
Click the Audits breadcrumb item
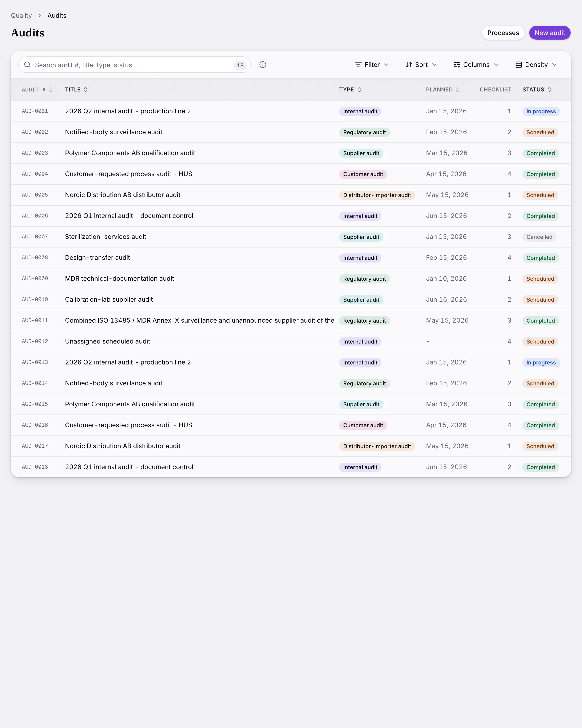pyautogui.click(x=57, y=15)
